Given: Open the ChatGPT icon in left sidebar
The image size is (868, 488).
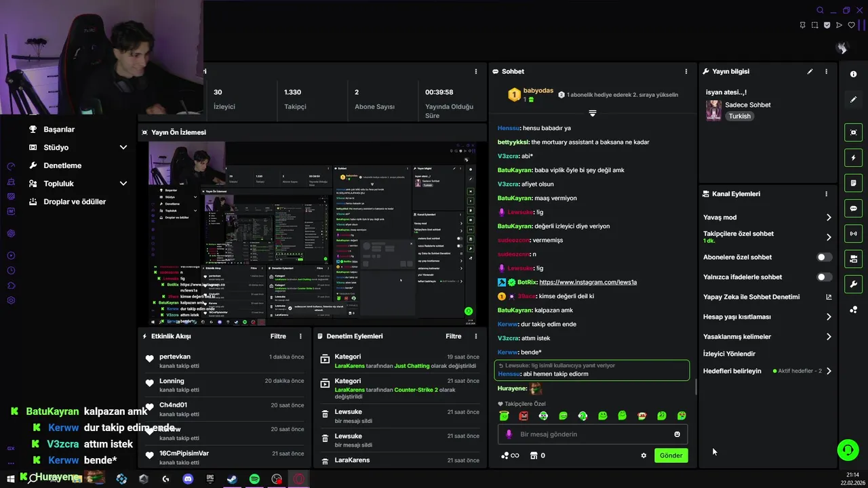Looking at the screenshot, I should tap(11, 233).
